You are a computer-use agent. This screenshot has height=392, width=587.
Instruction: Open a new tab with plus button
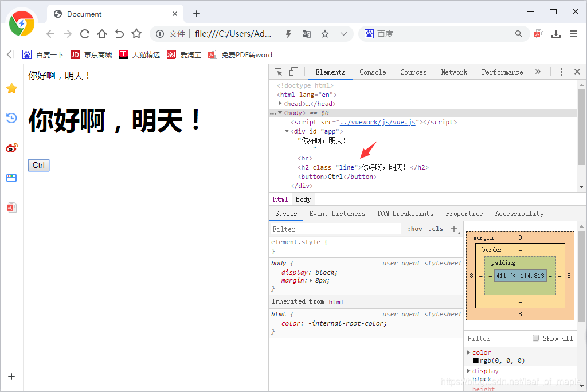click(x=197, y=14)
